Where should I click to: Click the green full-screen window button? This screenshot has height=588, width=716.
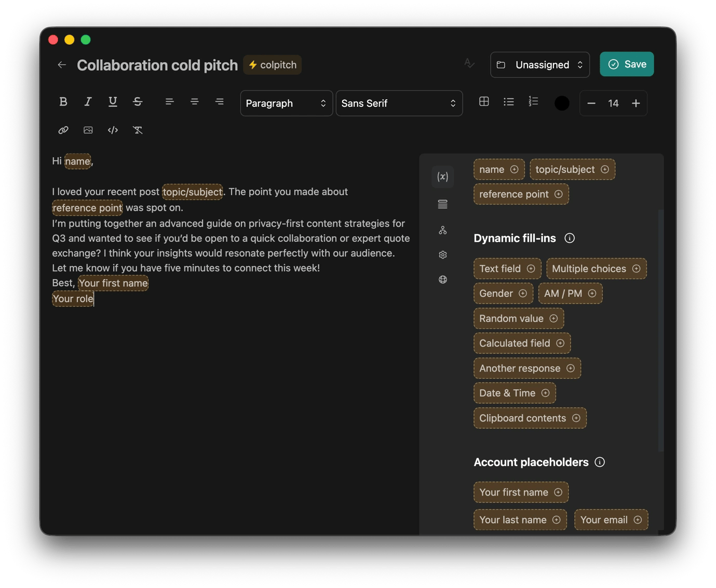[x=86, y=40]
